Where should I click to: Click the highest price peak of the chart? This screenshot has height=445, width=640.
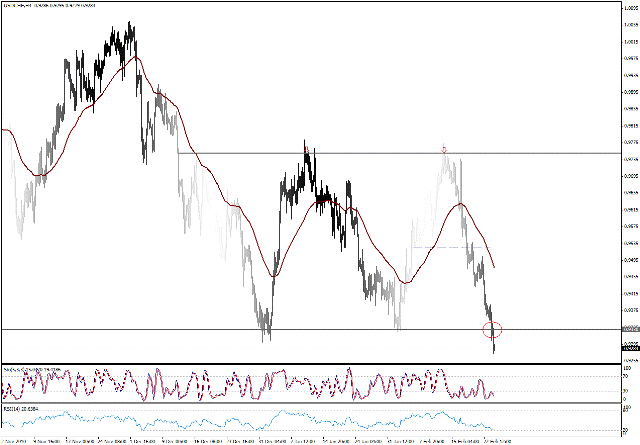130,24
